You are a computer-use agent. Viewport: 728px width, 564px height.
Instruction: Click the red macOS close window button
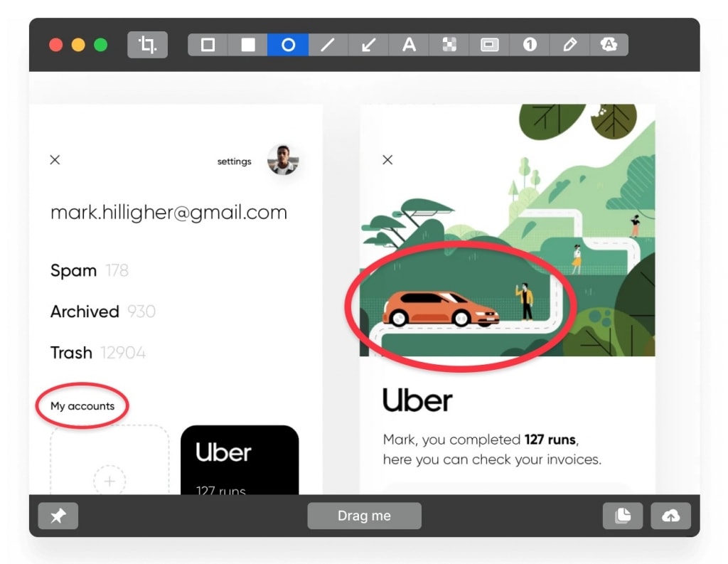56,45
